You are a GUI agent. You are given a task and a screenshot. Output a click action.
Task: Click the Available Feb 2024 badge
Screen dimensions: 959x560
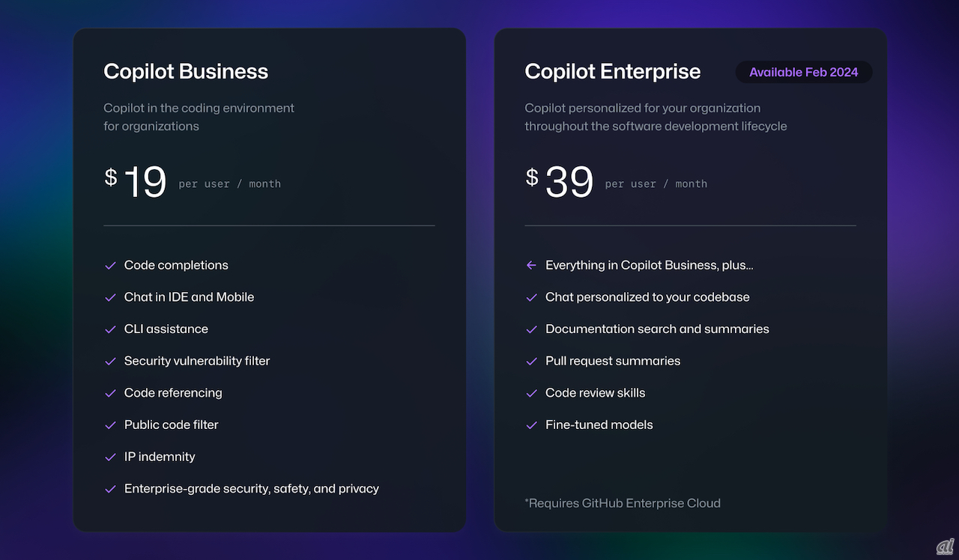coord(803,73)
